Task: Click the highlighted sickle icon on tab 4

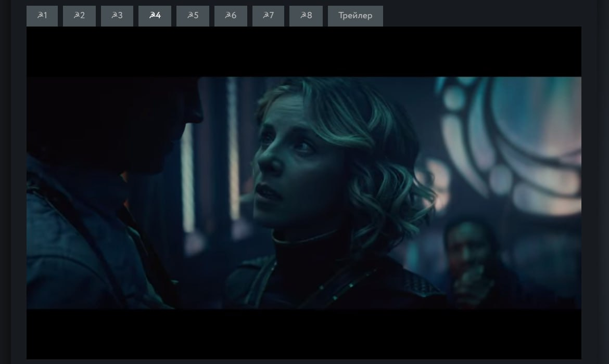Action: [x=152, y=15]
